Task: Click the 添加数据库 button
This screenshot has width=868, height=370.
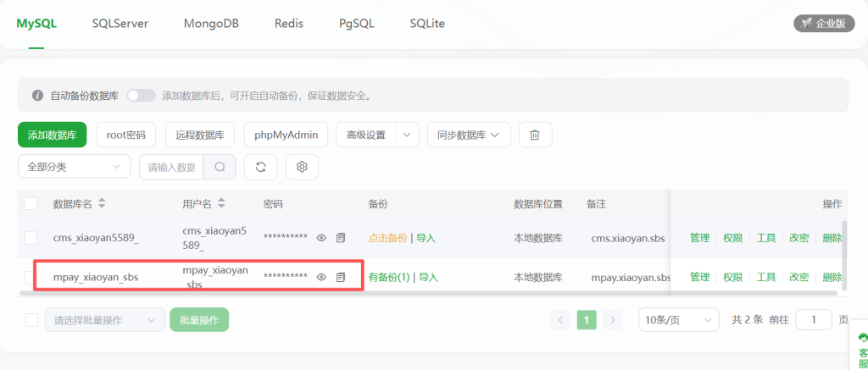Action: coord(52,135)
